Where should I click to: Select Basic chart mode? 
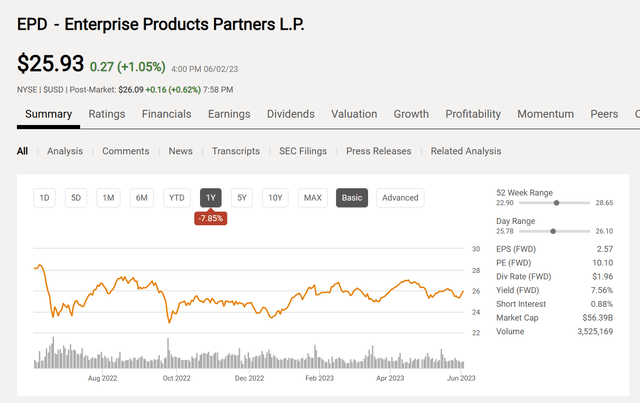pyautogui.click(x=352, y=198)
